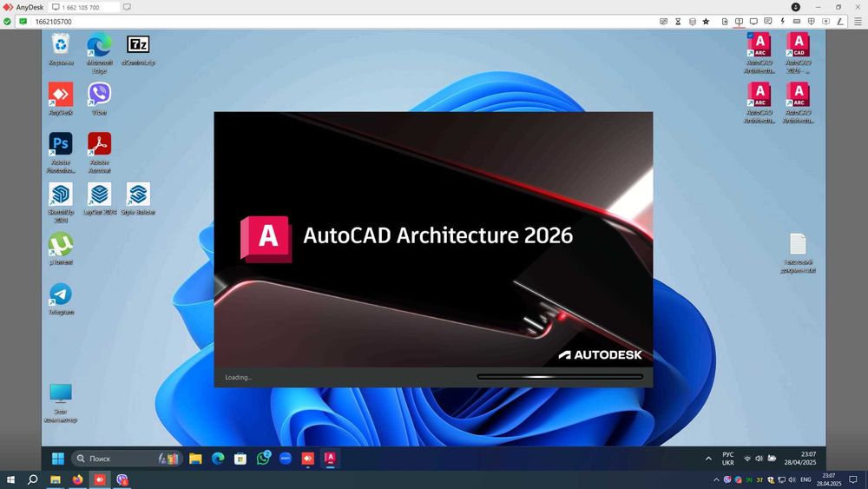
Task: Launch the Viber desktop shortcut
Action: [99, 99]
